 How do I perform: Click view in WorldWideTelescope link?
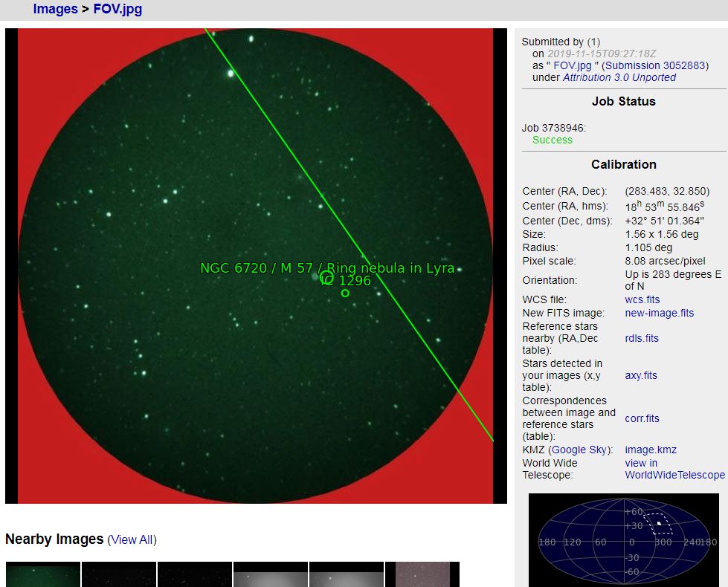pyautogui.click(x=674, y=469)
